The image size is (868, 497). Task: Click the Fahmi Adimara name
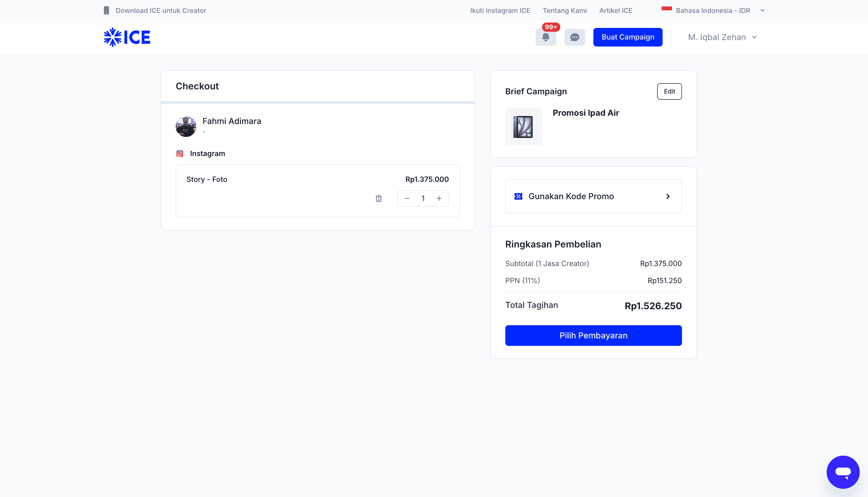pyautogui.click(x=231, y=121)
